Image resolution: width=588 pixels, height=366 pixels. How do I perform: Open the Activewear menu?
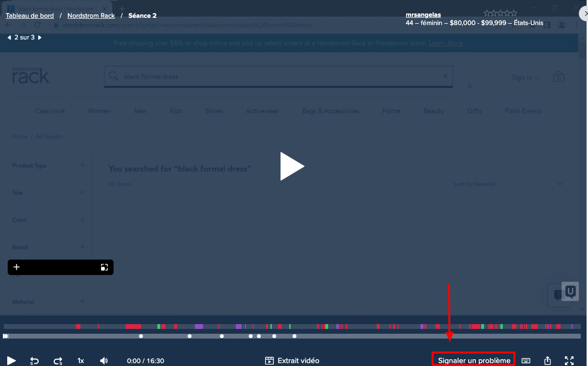(x=262, y=111)
